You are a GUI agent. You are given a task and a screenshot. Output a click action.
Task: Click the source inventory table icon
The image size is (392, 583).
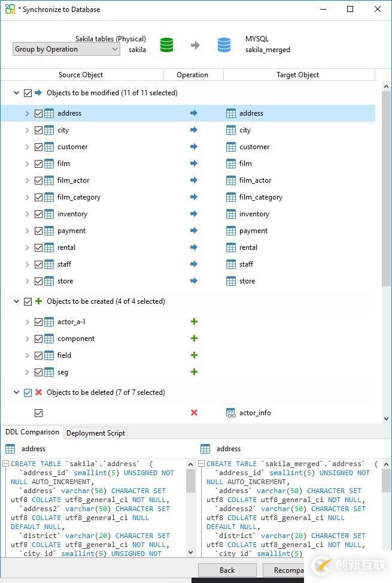coord(49,214)
